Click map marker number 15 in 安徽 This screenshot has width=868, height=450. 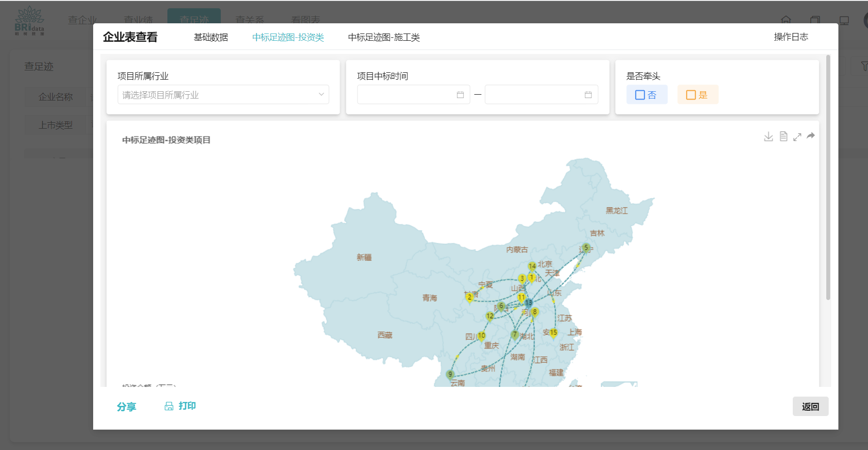click(554, 333)
